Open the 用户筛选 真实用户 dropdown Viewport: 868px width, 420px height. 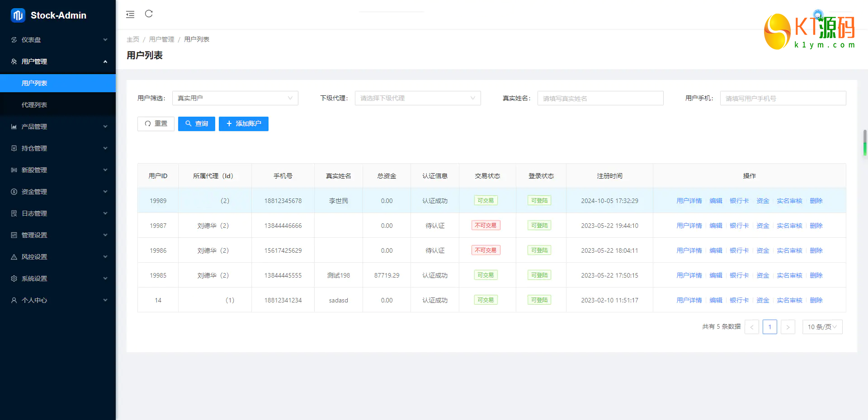(235, 98)
